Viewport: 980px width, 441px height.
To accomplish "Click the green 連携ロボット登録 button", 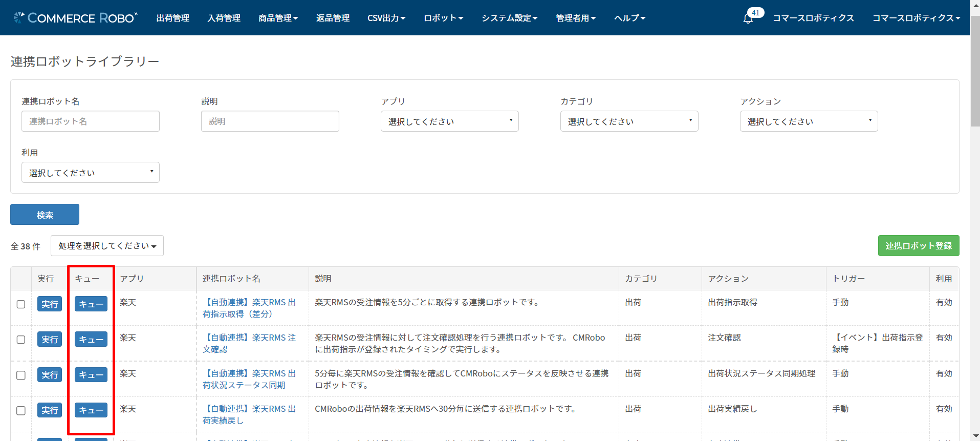I will (x=919, y=246).
